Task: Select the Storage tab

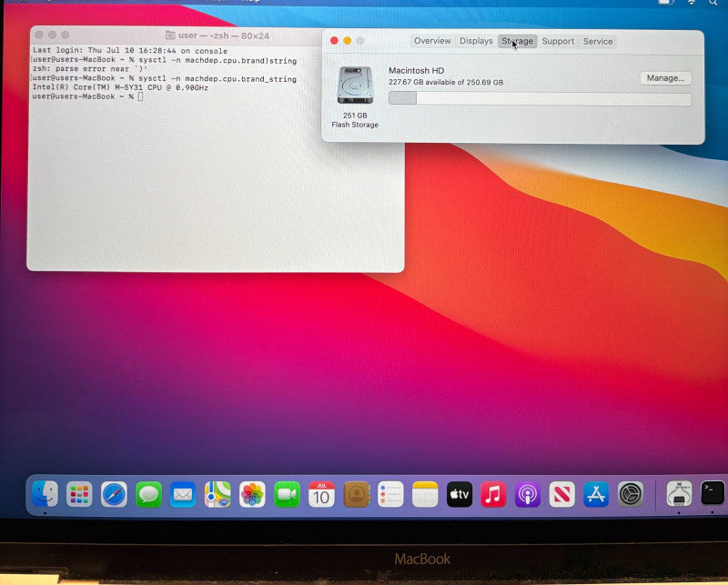Action: [x=517, y=41]
